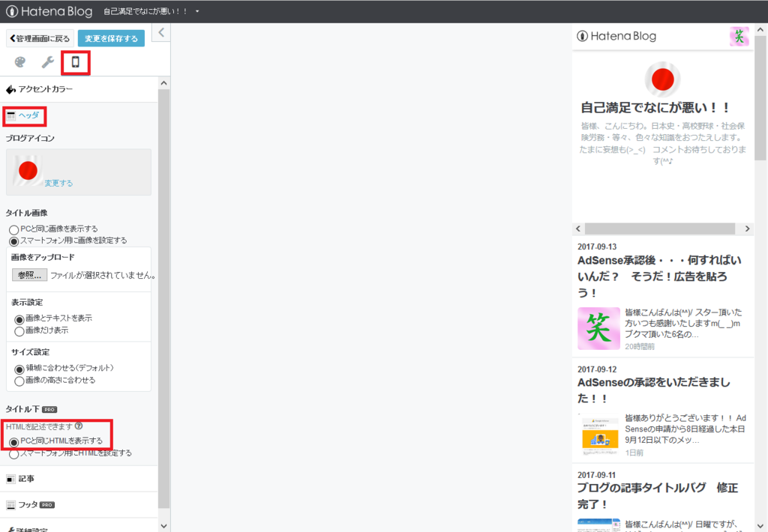The image size is (768, 532).
Task: Click the 1日前 timestamp text
Action: pos(634,453)
